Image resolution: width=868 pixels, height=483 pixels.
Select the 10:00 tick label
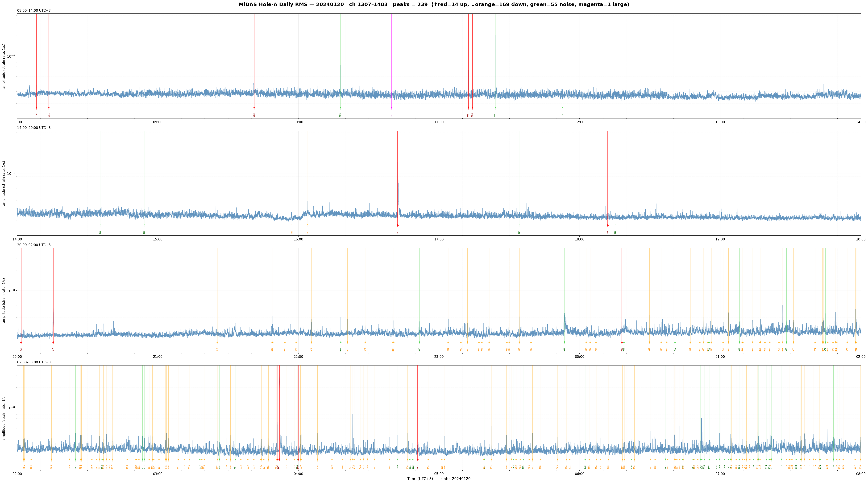(x=298, y=122)
